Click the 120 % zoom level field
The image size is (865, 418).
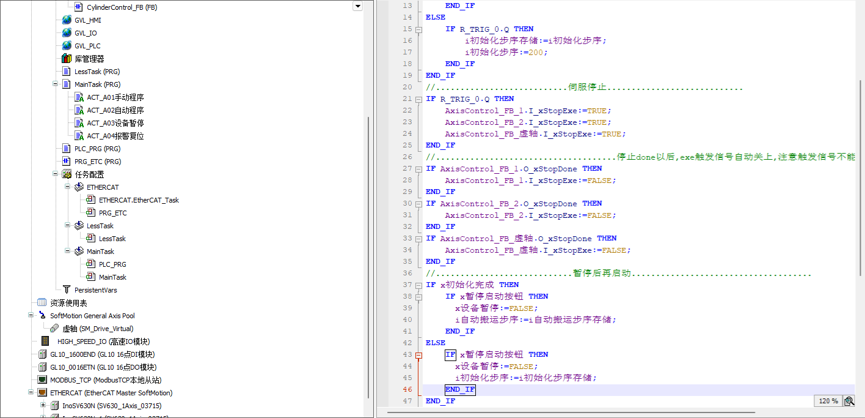[827, 401]
